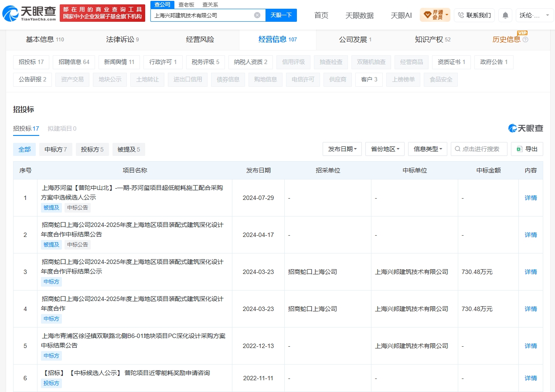Click the 客户 3 tag
The height and width of the screenshot is (392, 555).
coord(369,80)
